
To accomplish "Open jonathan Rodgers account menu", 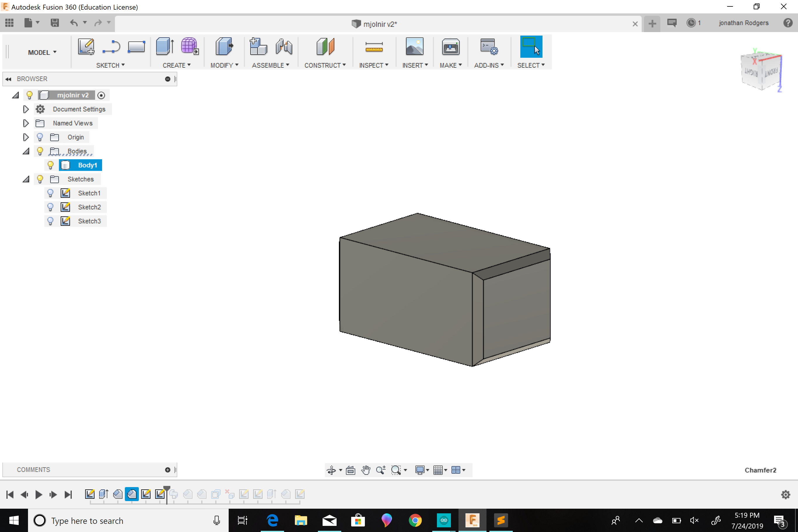I will click(743, 23).
